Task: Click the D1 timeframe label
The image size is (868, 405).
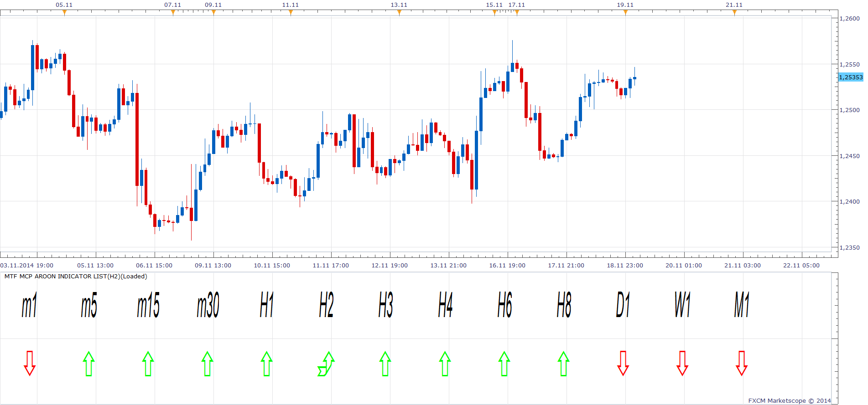Action: pos(623,305)
